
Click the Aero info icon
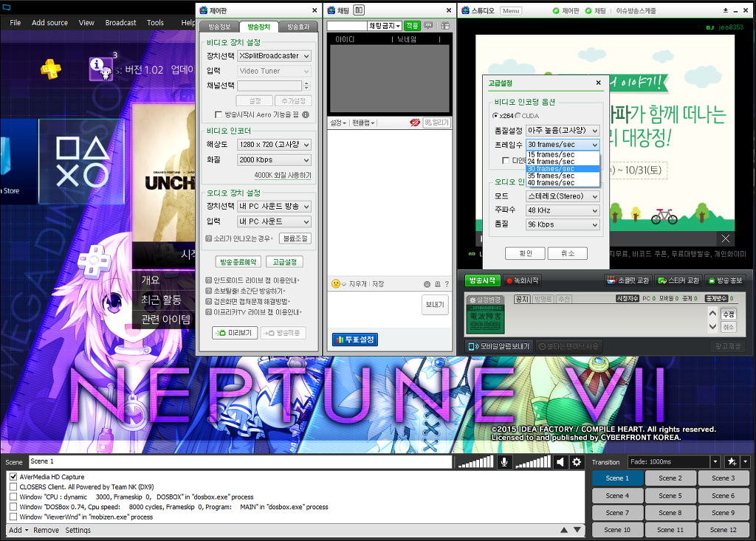point(306,114)
